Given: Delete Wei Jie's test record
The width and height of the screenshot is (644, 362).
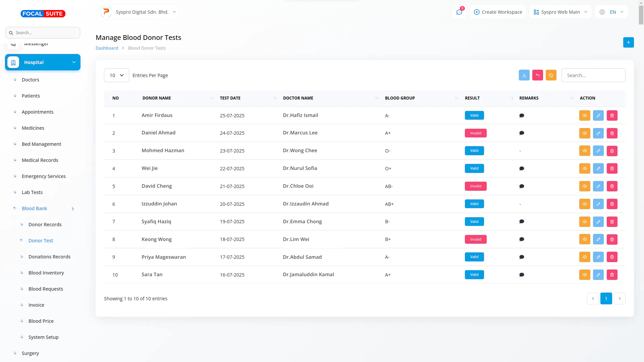Looking at the screenshot, I should [612, 169].
